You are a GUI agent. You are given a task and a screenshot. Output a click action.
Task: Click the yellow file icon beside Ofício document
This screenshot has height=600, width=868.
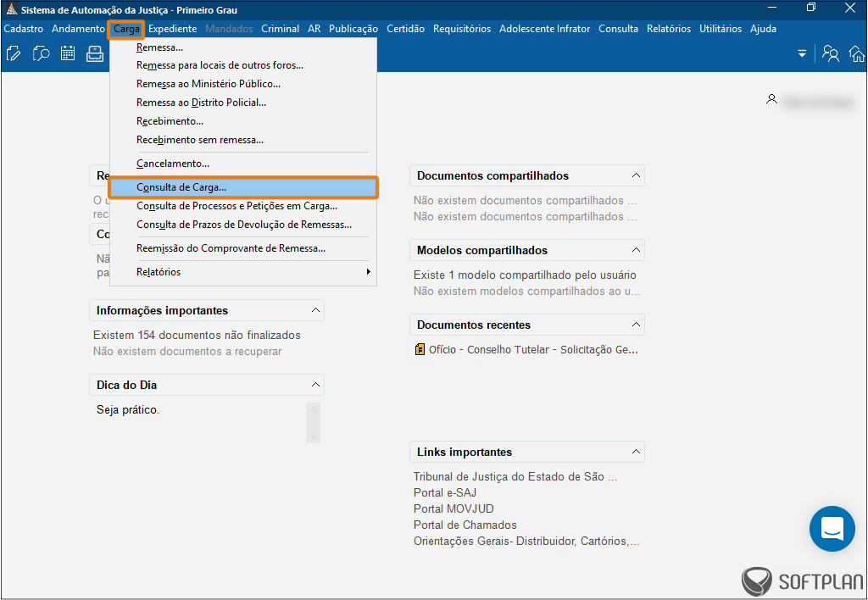pyautogui.click(x=420, y=349)
